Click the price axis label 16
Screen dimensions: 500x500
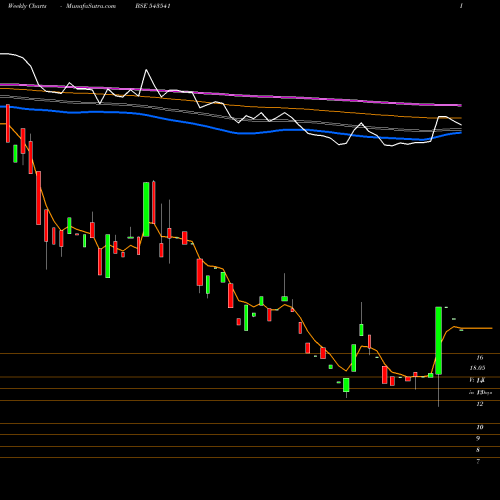480,358
